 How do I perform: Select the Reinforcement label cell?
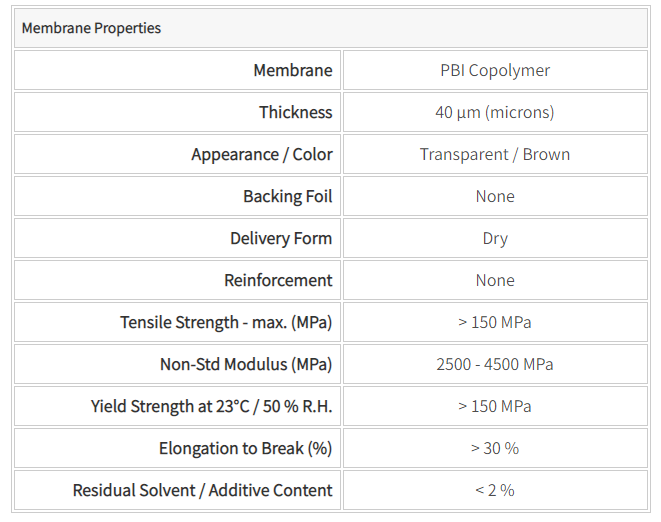pos(278,280)
